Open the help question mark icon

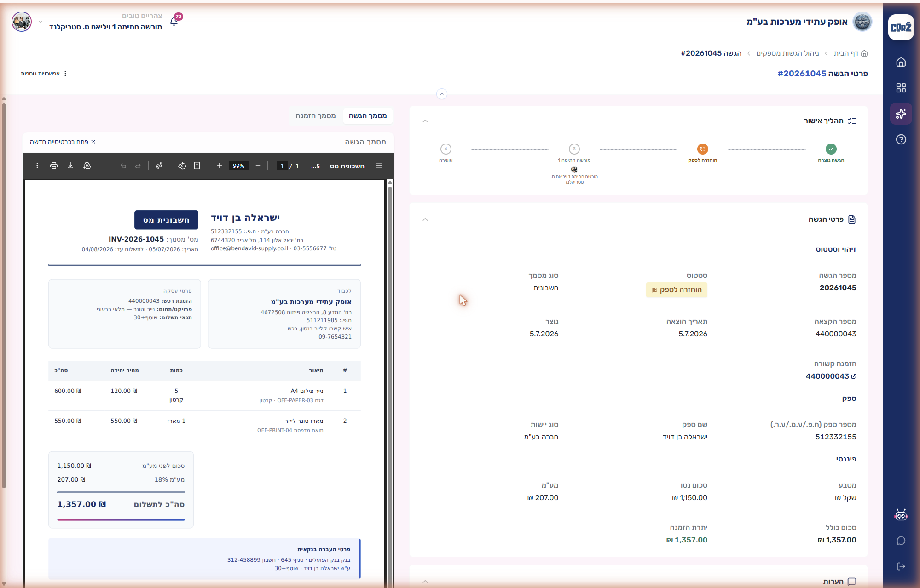tap(901, 139)
